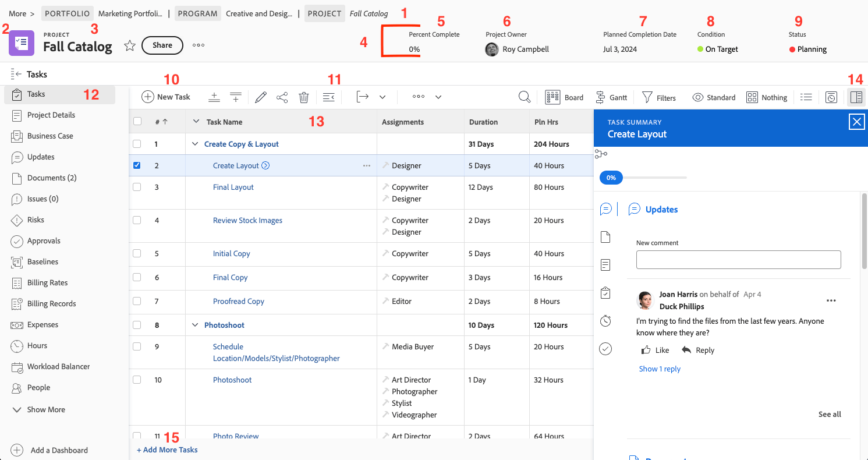Open the Hours timer icon in Task Summary
The height and width of the screenshot is (460, 868).
605,321
